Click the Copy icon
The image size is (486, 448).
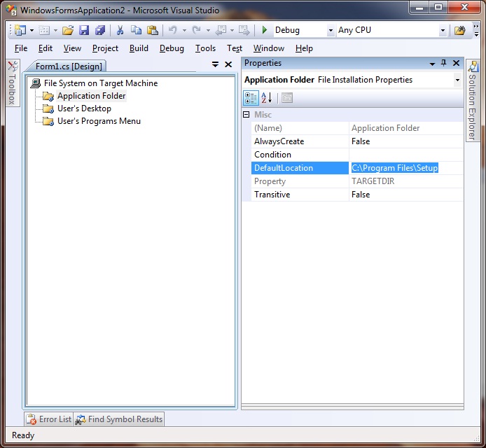pos(136,30)
